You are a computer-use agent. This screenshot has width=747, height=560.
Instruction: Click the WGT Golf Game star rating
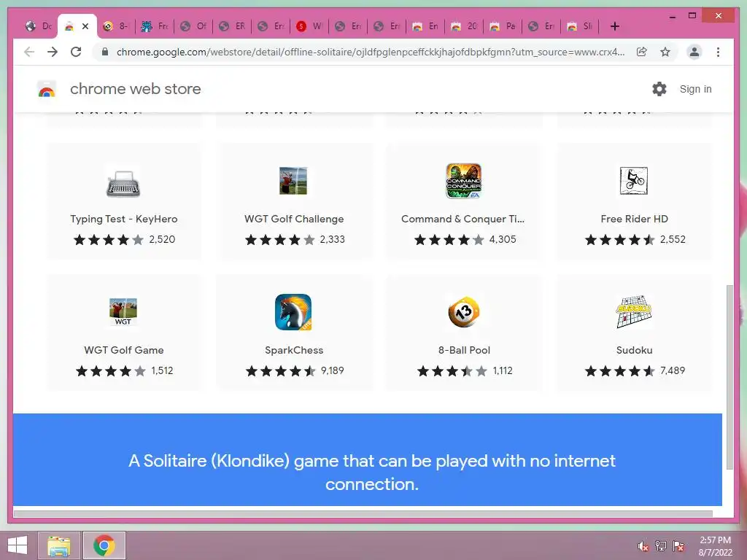(111, 371)
